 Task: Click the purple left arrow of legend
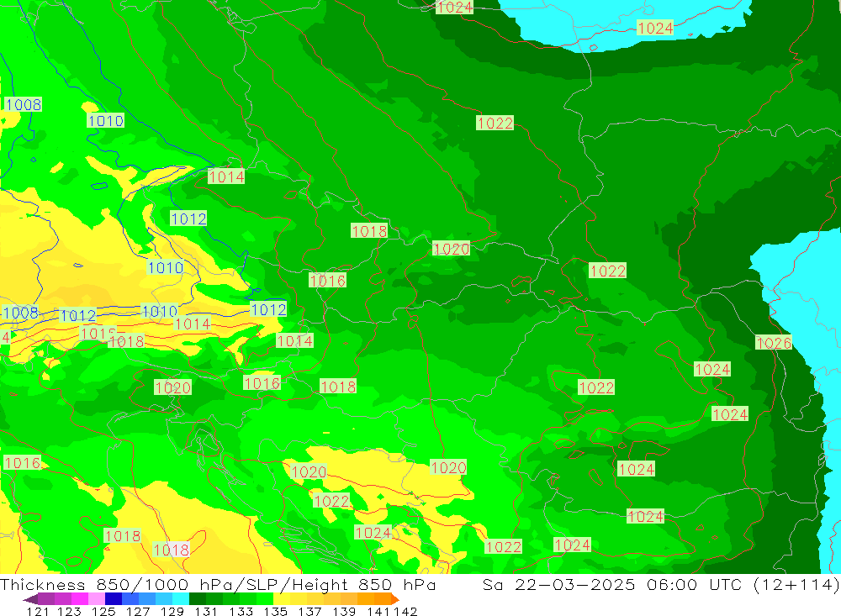click(x=30, y=599)
